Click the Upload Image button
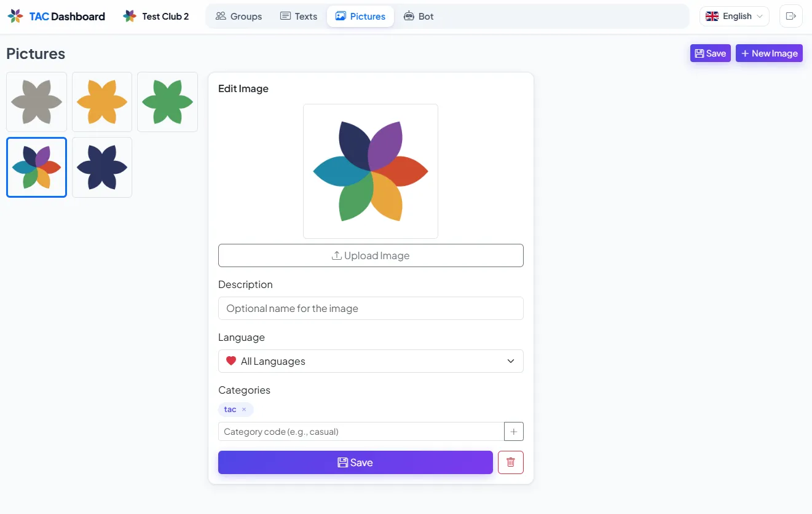This screenshot has width=812, height=514. pos(371,255)
